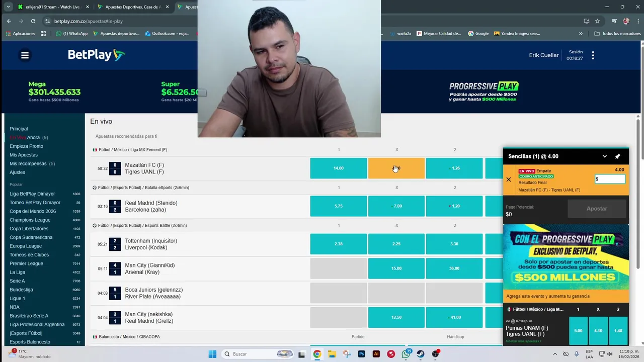Open Mis Apuestas in sidebar
644x362 pixels.
[24, 155]
